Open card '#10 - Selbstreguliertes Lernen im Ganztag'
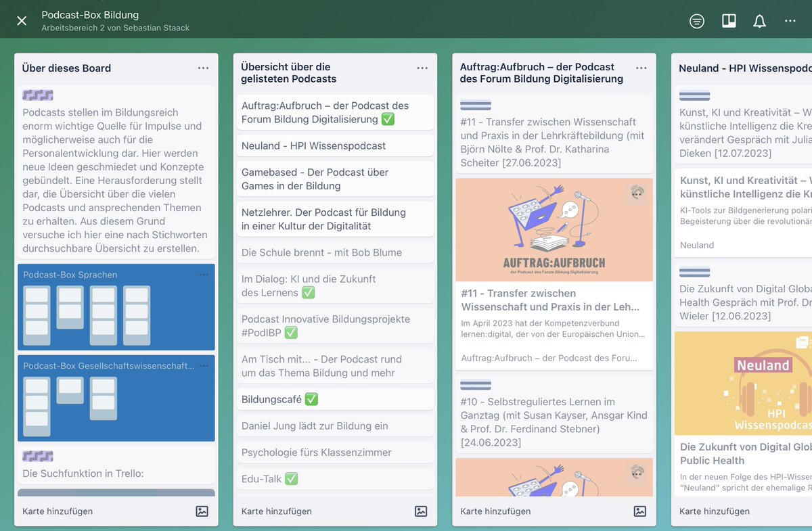The image size is (812, 531). point(554,415)
